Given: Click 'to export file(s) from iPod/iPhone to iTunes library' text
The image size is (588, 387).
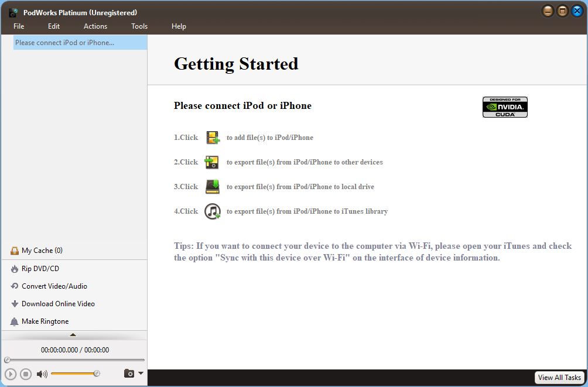Looking at the screenshot, I should (307, 211).
